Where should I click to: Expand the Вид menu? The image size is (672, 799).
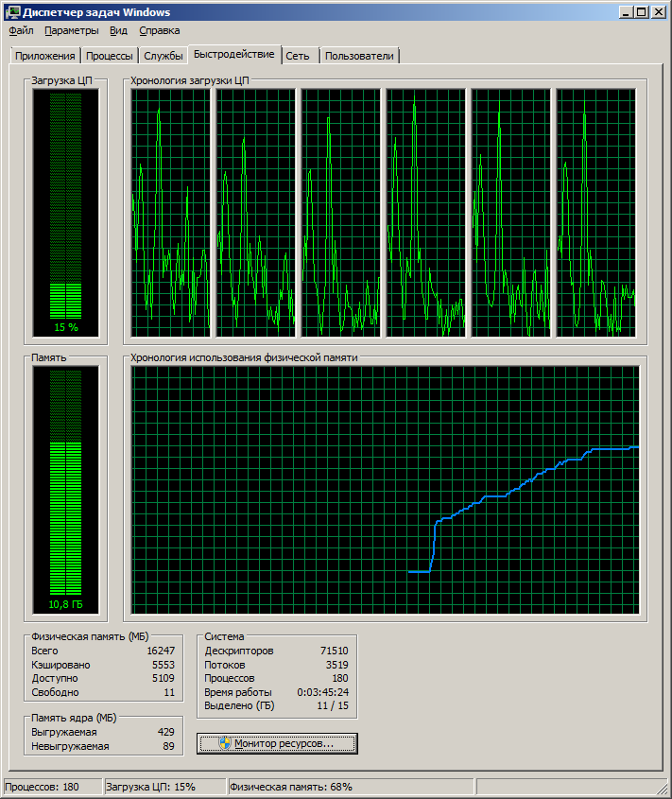118,30
